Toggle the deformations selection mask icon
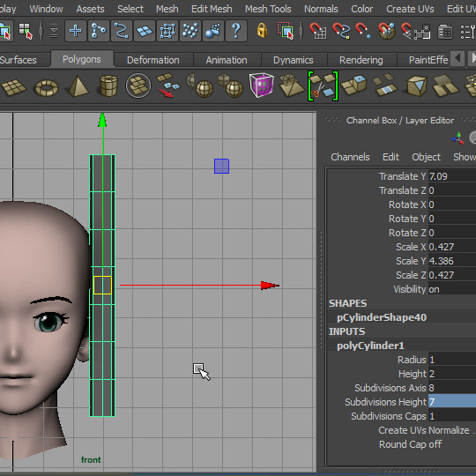Screen dimensions: 476x476 click(167, 31)
